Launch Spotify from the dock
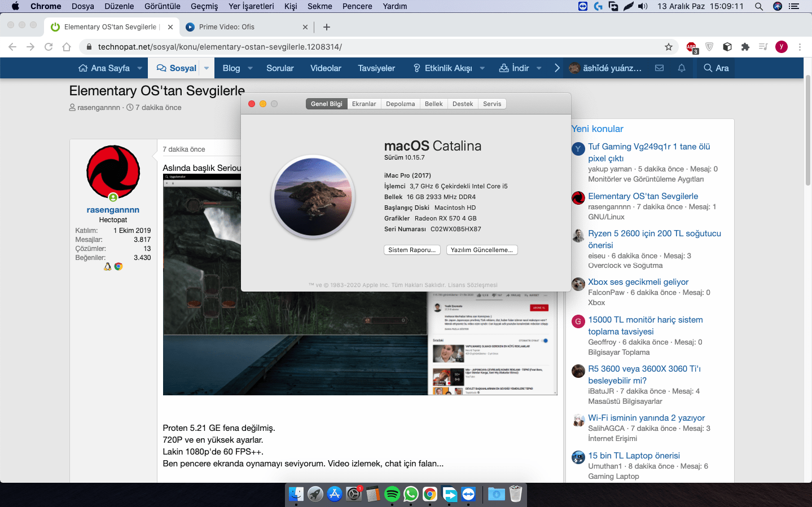The width and height of the screenshot is (812, 507). (392, 495)
